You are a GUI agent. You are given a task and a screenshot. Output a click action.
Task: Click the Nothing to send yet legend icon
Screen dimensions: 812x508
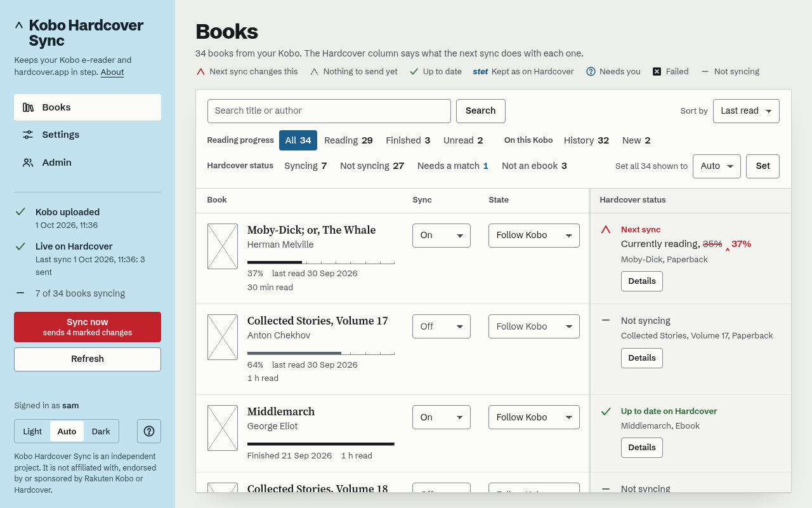click(x=314, y=72)
